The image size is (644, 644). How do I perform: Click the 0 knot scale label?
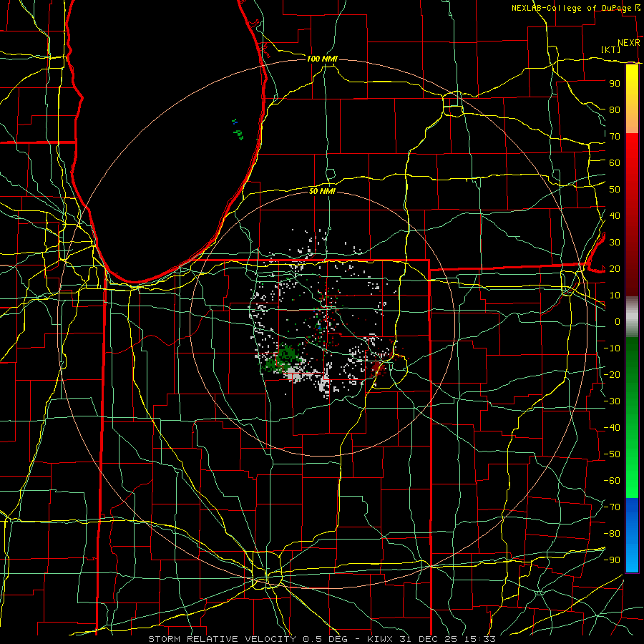(618, 321)
